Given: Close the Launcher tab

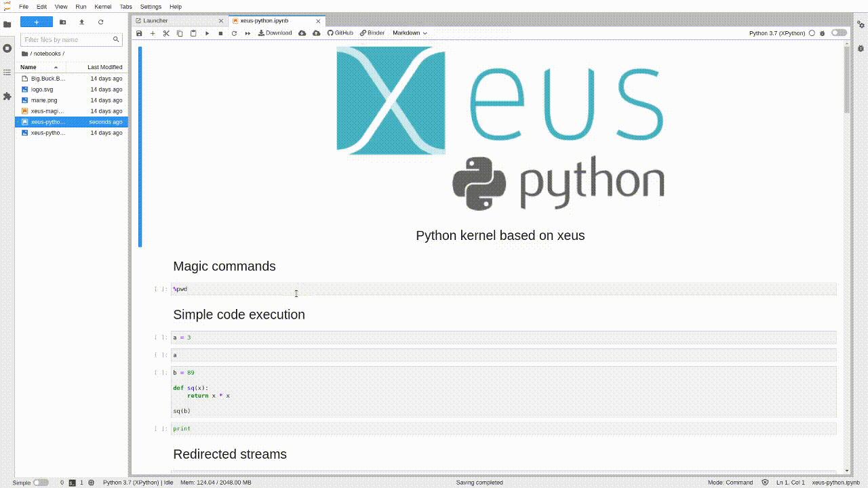Looking at the screenshot, I should coord(222,21).
